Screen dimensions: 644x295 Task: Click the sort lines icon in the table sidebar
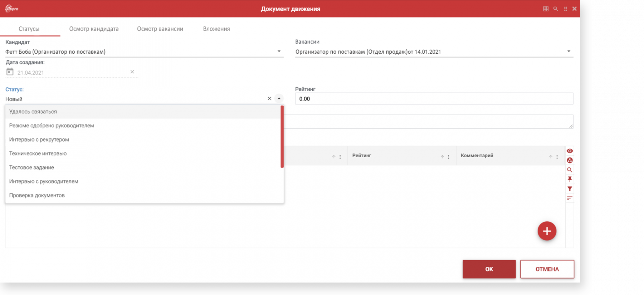point(570,198)
